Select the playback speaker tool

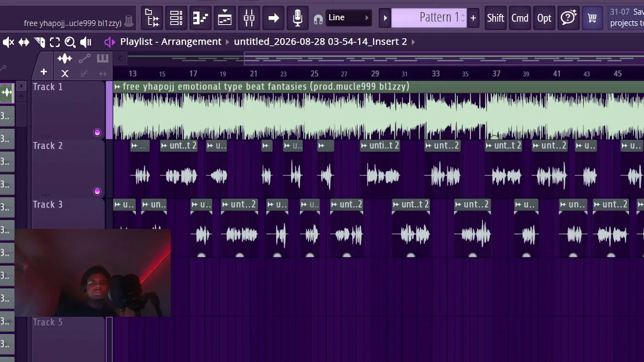click(86, 42)
